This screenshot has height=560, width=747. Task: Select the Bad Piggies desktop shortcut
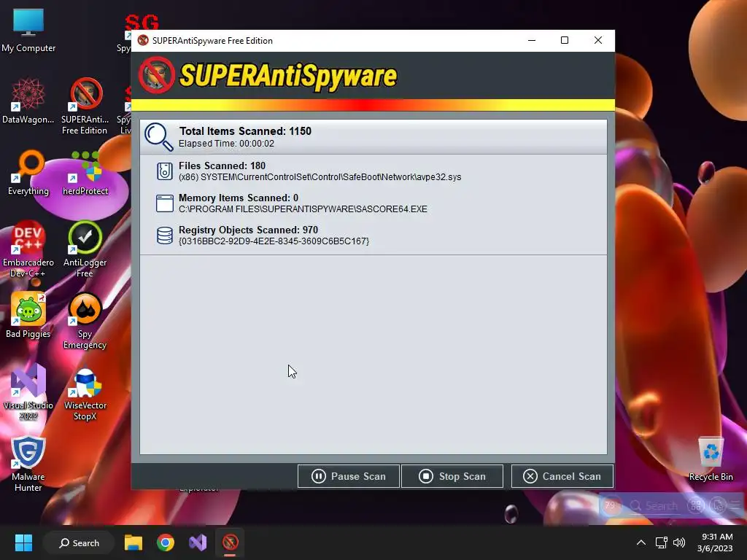[28, 316]
